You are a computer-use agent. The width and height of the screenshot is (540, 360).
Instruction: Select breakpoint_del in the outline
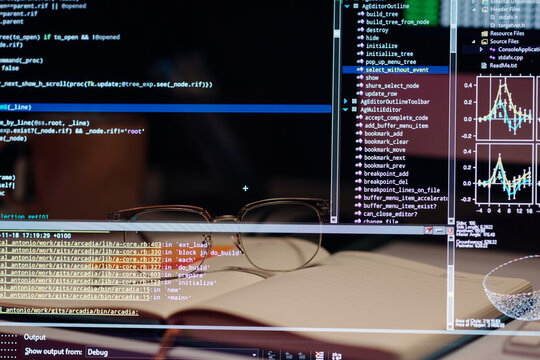click(386, 182)
